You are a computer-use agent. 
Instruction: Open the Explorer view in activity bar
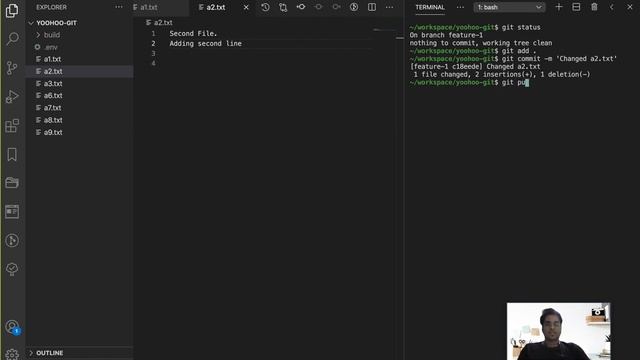[12, 10]
